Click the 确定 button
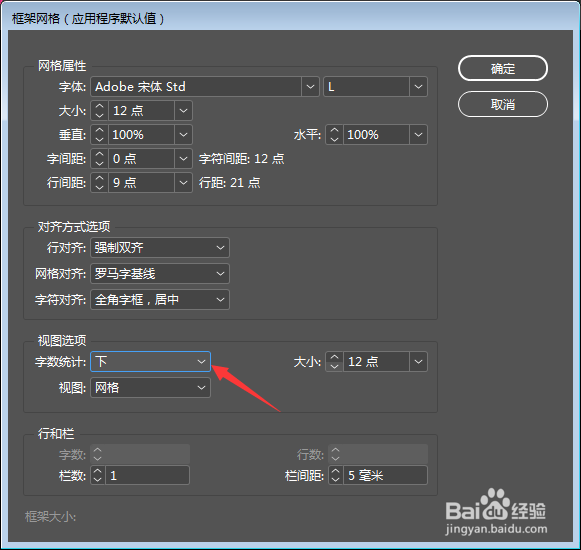This screenshot has height=550, width=581. pos(502,68)
